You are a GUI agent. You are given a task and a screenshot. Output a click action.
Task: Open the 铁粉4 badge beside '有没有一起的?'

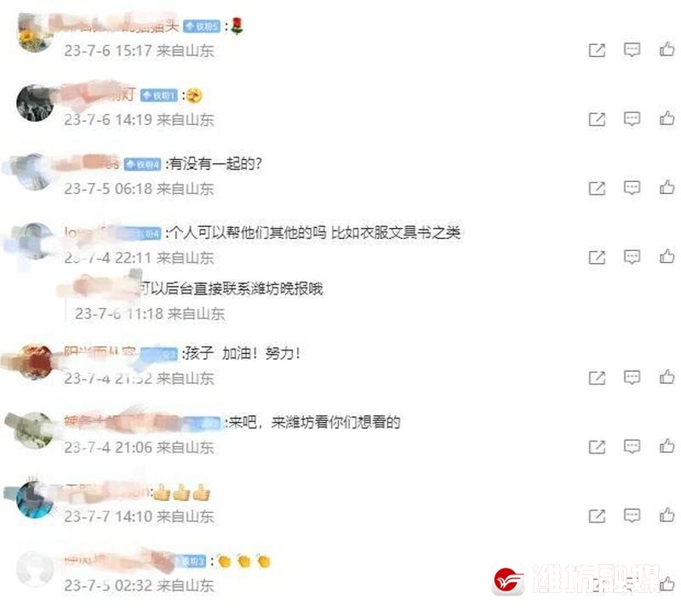(x=142, y=164)
